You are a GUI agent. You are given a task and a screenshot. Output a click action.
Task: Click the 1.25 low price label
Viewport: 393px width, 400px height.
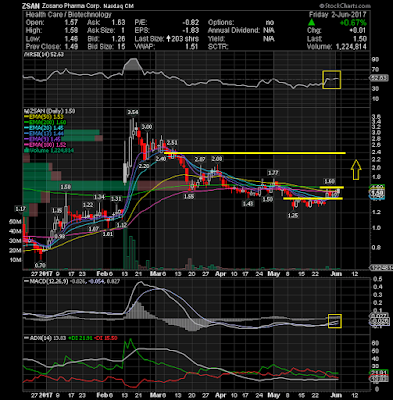293,216
